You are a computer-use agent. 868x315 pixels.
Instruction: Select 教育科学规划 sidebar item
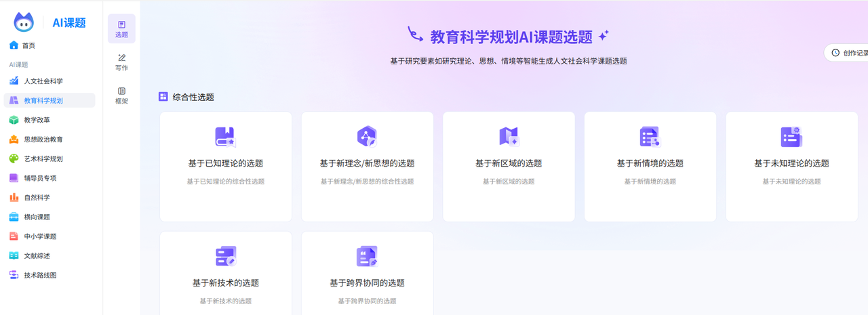(x=50, y=100)
